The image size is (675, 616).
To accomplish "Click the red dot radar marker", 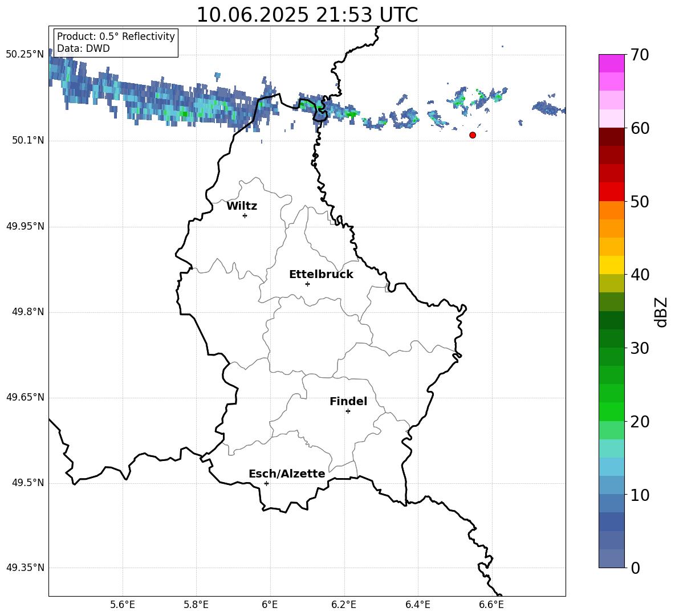I will point(473,135).
